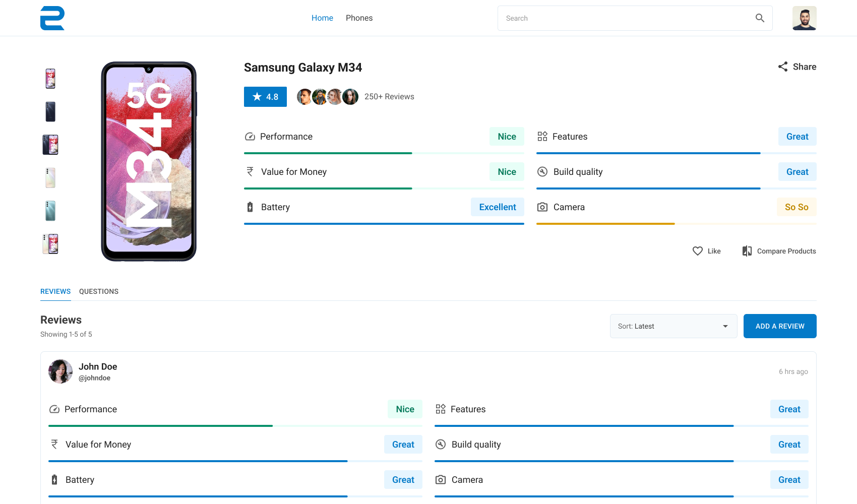
Task: Click John Doe's Performance Nice badge
Action: pos(405,409)
